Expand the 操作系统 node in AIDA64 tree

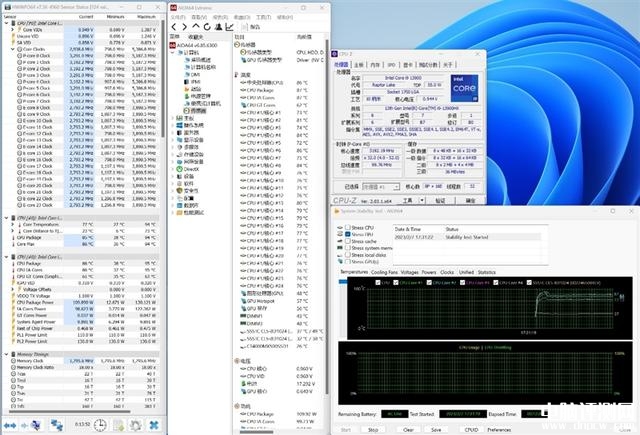click(x=172, y=125)
